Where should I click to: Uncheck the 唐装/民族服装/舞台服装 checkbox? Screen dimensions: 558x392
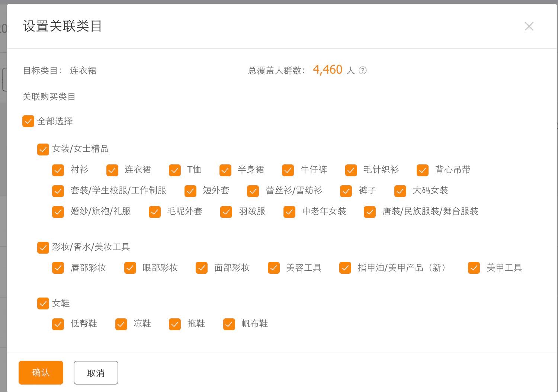click(369, 212)
